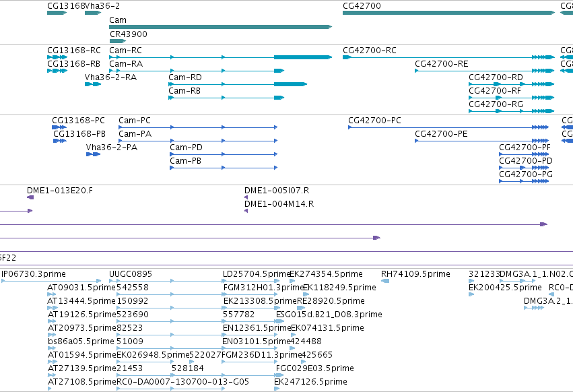Click the EK274354.5prime EST label
Viewport: 573px width, 392px height.
[326, 274]
